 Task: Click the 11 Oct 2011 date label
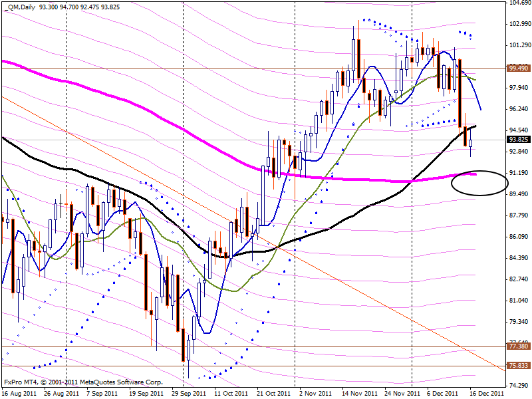[x=231, y=394]
